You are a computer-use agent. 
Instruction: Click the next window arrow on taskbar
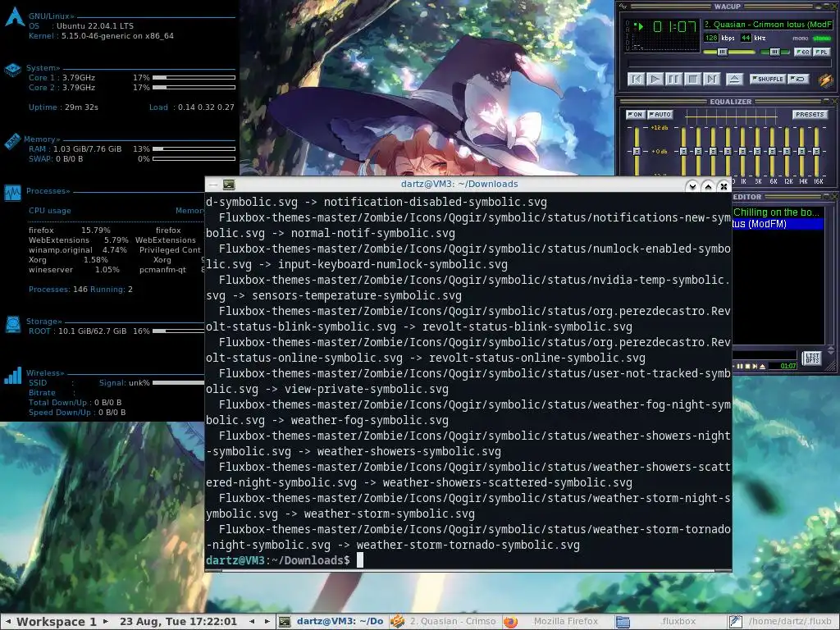pos(267,622)
